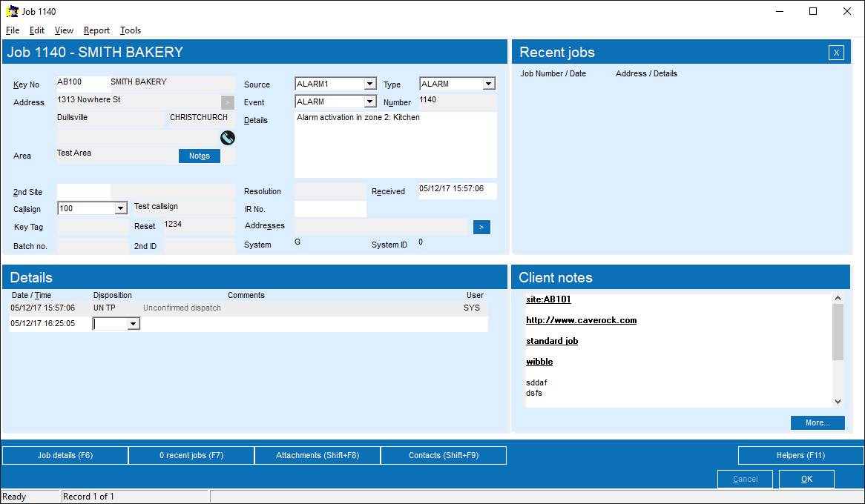Viewport: 865px width, 504px height.
Task: Click the '05/12/17 15:57:06' entry in Details list
Action: pyautogui.click(x=42, y=308)
